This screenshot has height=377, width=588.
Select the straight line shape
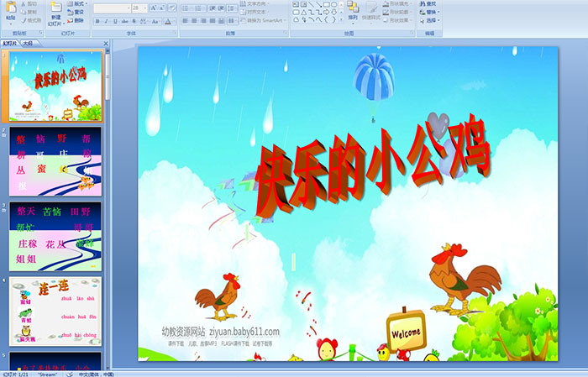pos(312,4)
